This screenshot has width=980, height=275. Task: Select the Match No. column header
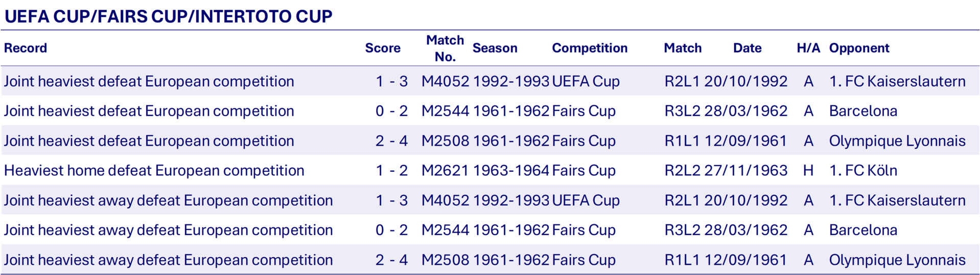coord(445,48)
